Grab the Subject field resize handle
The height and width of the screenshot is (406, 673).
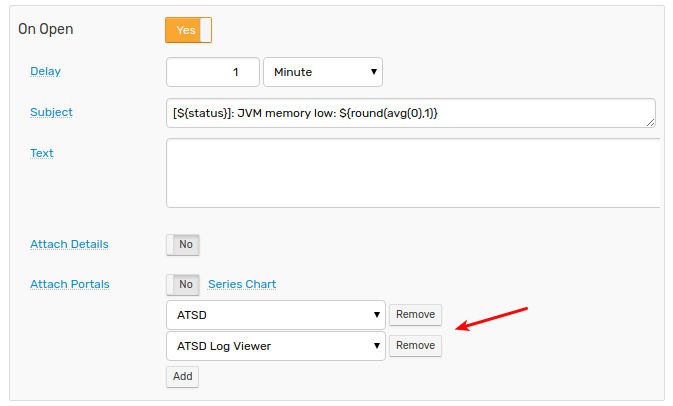[x=651, y=123]
